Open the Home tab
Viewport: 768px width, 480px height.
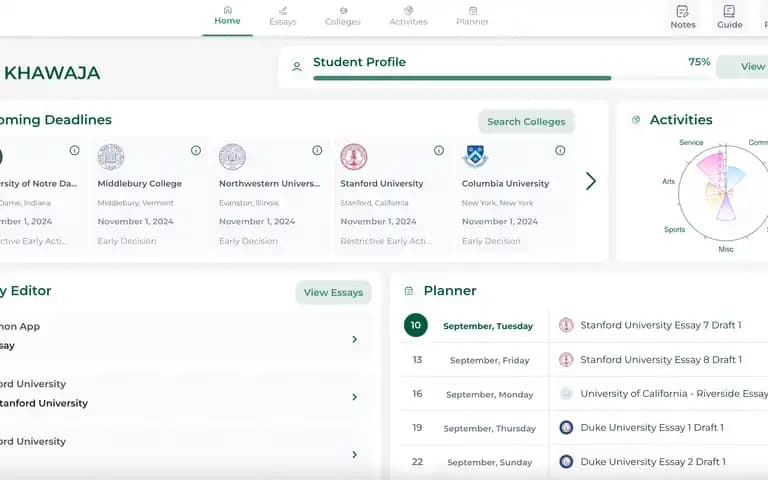coord(227,16)
